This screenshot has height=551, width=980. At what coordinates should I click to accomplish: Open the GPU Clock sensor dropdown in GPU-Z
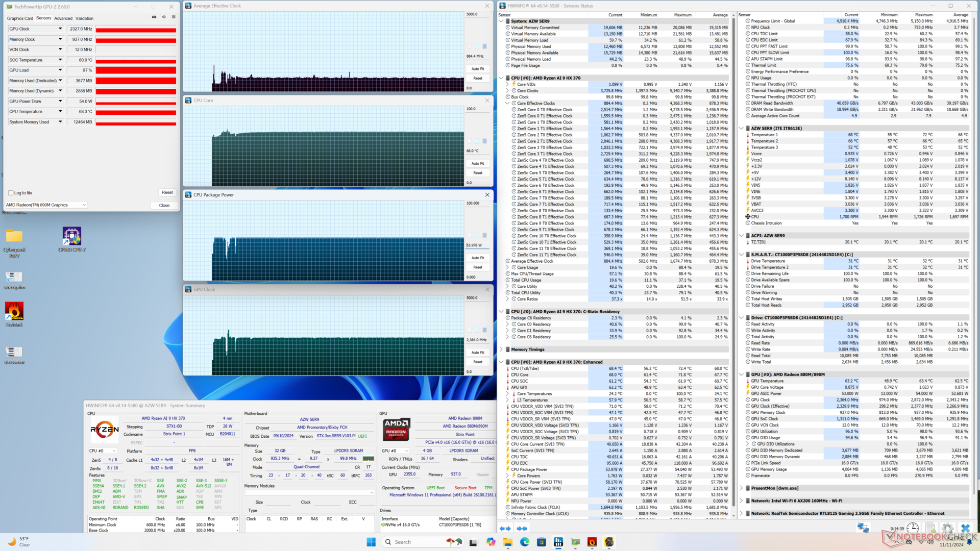tap(60, 29)
